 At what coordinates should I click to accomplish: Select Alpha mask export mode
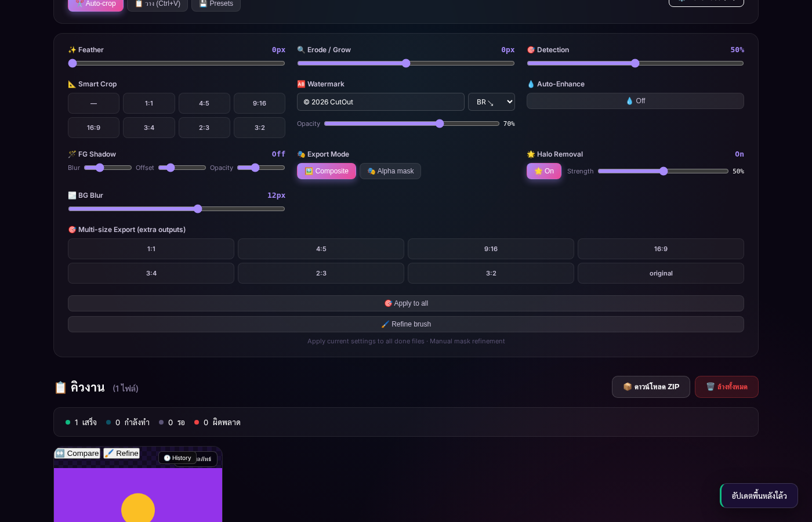[x=390, y=171]
